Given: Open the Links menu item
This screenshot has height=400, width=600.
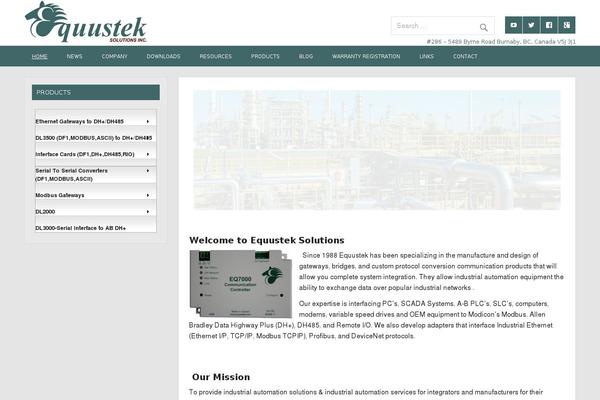Looking at the screenshot, I should click(426, 56).
